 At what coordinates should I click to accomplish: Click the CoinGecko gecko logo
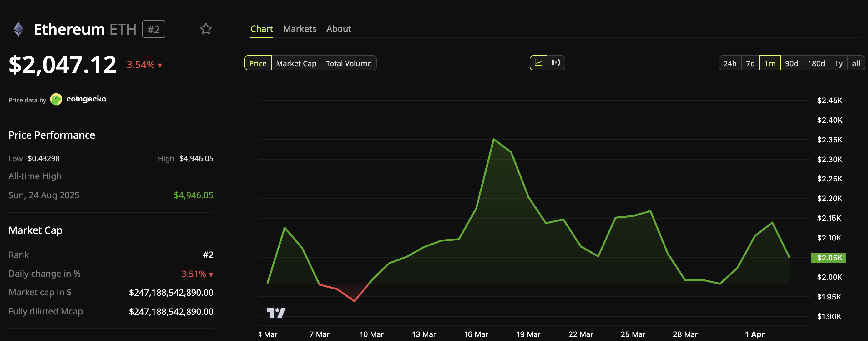[56, 99]
